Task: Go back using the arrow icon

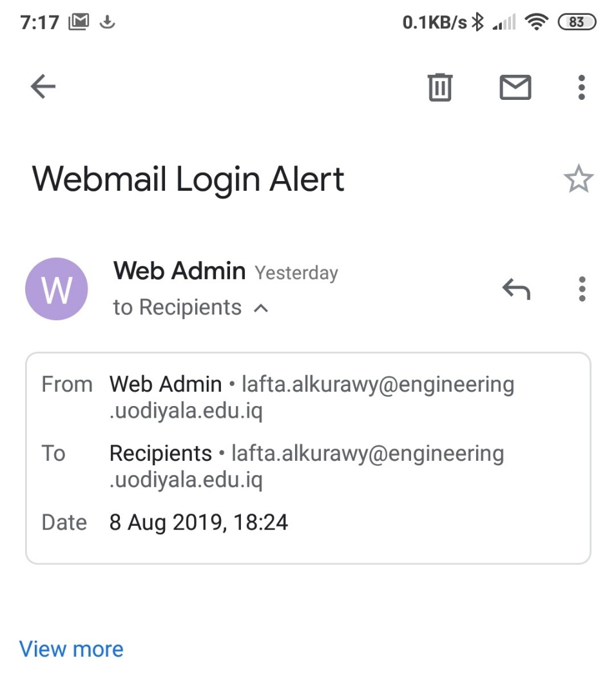Action: tap(43, 86)
